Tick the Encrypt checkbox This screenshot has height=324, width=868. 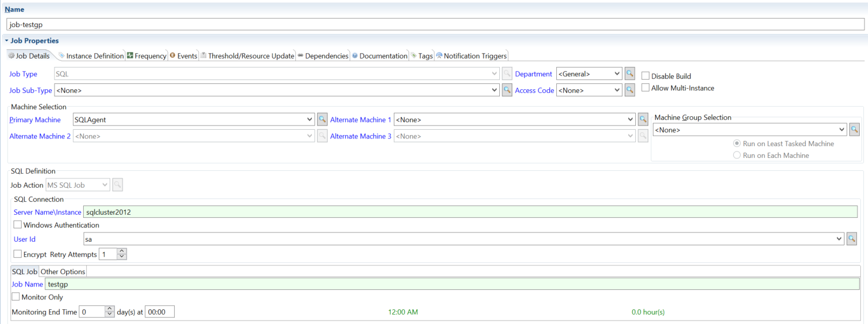[x=18, y=254]
